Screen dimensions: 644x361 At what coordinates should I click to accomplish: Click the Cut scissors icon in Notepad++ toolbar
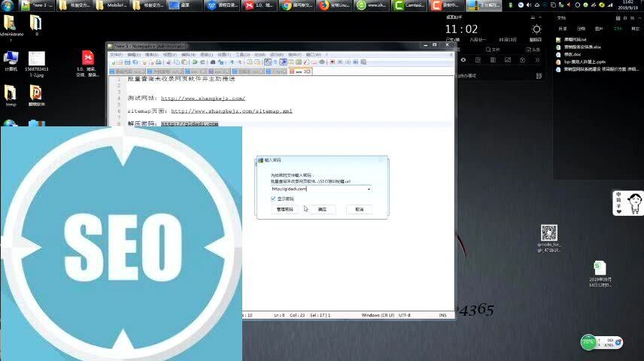point(169,62)
